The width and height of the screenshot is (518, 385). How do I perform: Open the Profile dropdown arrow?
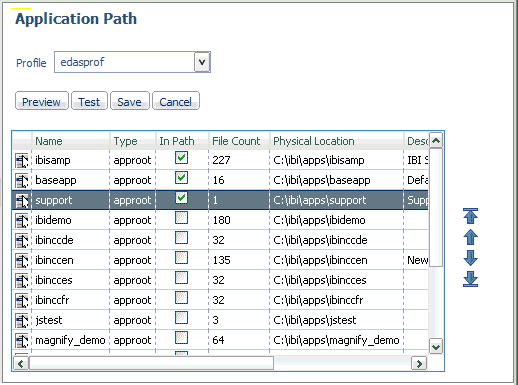202,62
